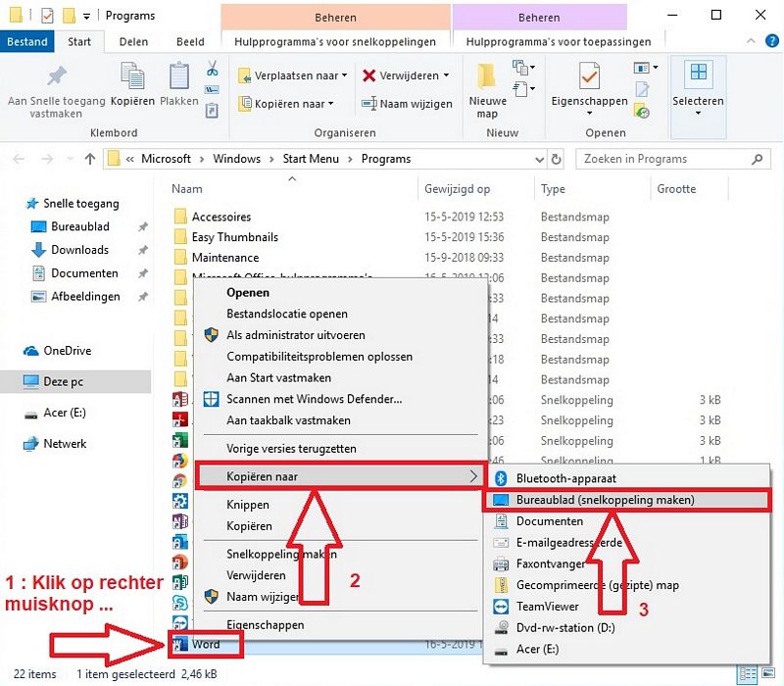Open OneDrive in the navigation pane
Viewport: 784px width, 686px height.
click(67, 351)
